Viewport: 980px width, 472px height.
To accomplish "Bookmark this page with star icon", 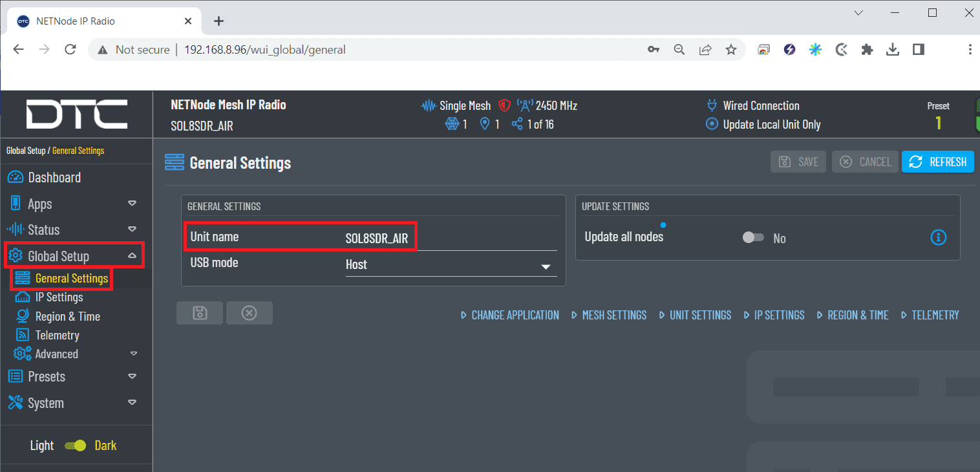I will pos(731,50).
